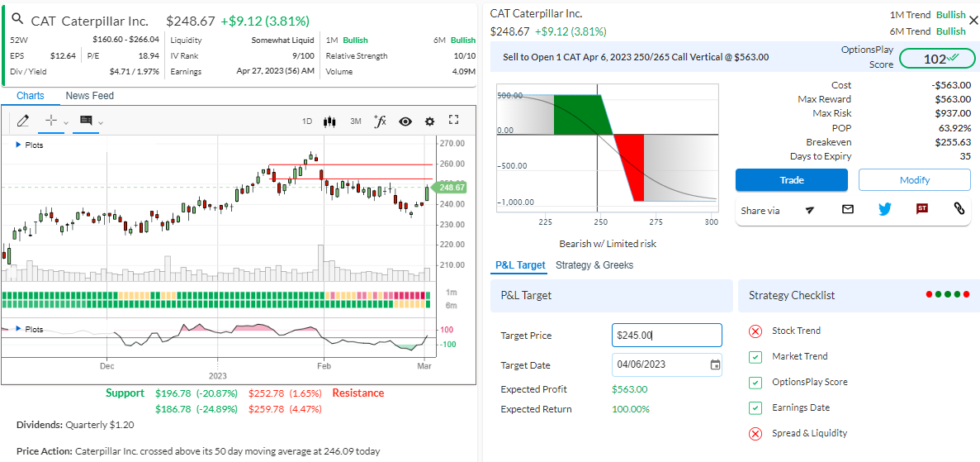Share via paper plane icon
The height and width of the screenshot is (462, 980).
pos(810,210)
